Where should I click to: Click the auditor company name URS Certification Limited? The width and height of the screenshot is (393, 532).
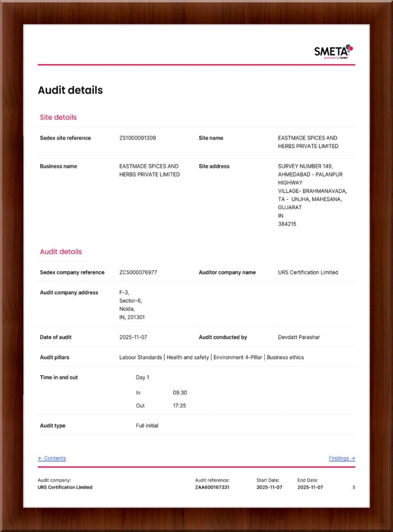[308, 272]
